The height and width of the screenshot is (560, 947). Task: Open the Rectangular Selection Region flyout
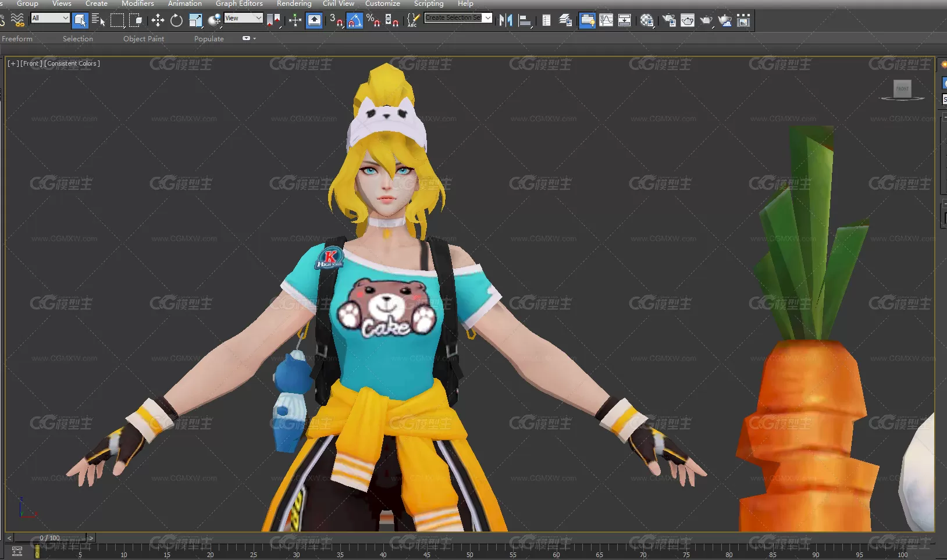[118, 21]
